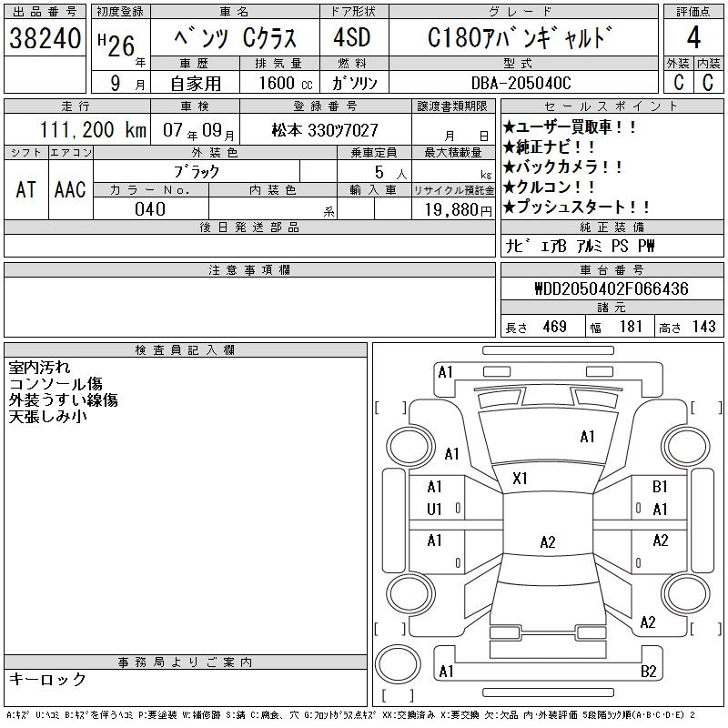Select inspector note 外装うすい線傷
728x728 pixels.
(x=63, y=399)
